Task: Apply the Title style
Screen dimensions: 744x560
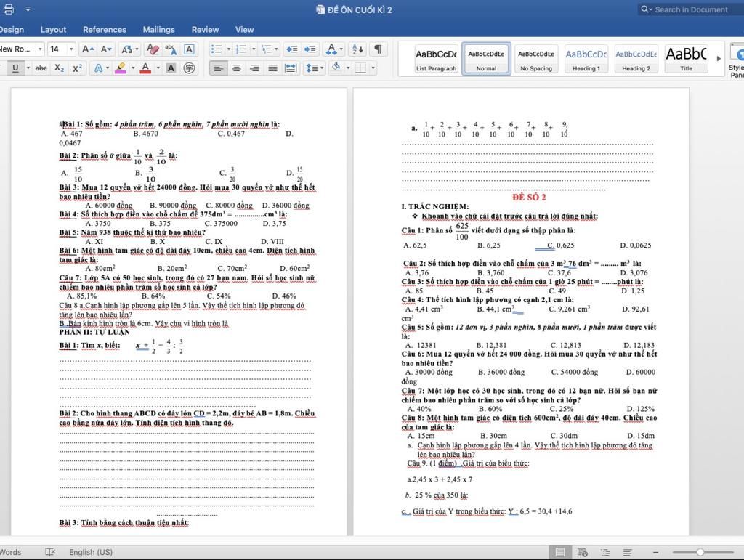Action: click(x=686, y=60)
